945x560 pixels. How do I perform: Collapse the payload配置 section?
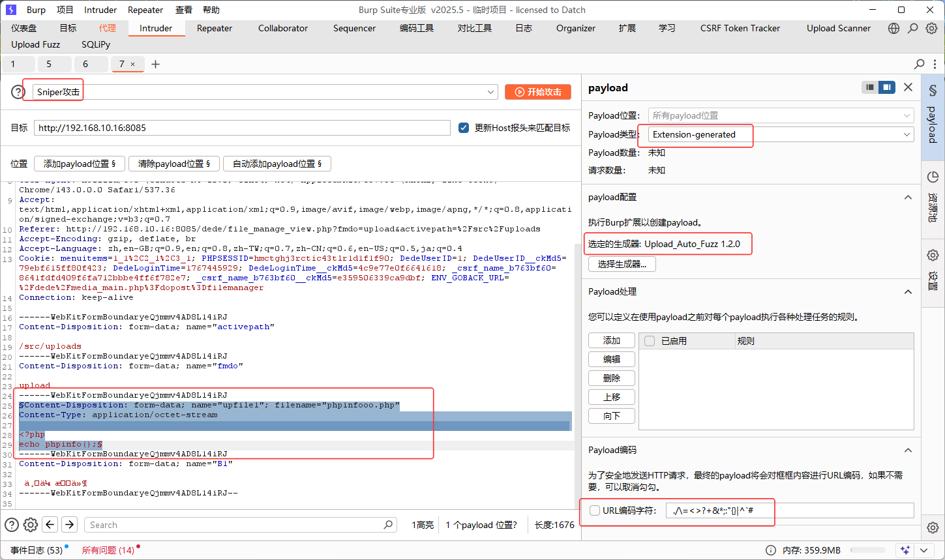click(x=908, y=198)
